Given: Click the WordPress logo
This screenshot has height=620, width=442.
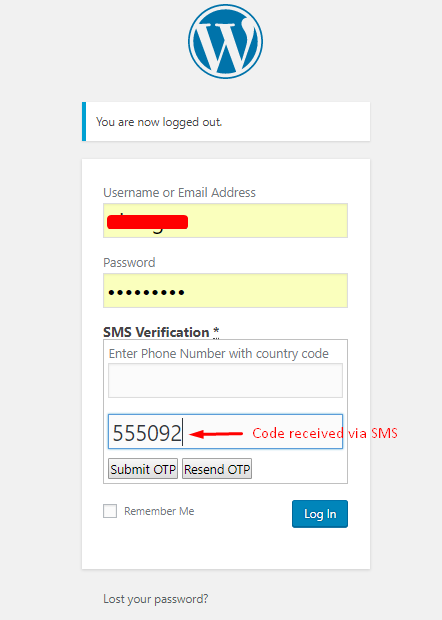Looking at the screenshot, I should point(225,42).
